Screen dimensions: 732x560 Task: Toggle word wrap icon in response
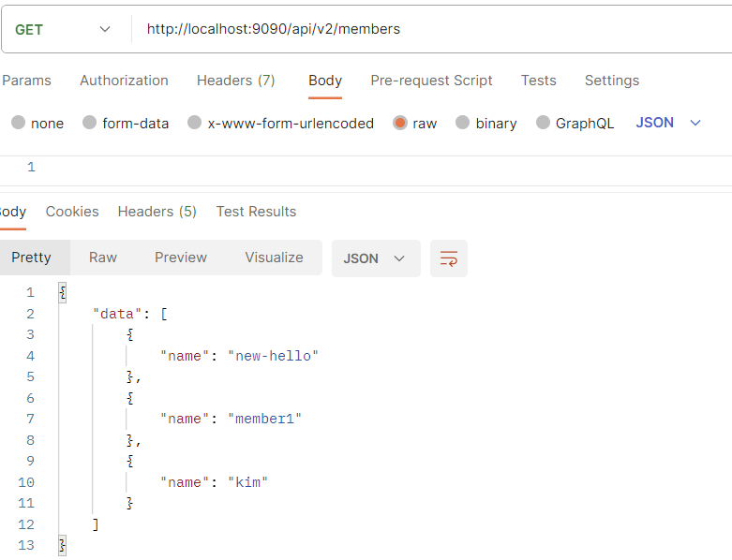click(x=449, y=258)
